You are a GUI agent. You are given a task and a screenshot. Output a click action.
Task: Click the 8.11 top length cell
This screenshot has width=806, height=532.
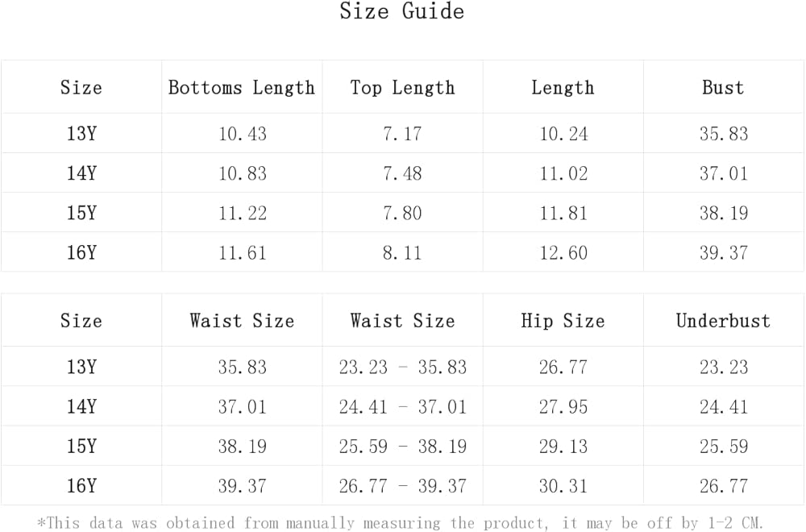tap(402, 252)
